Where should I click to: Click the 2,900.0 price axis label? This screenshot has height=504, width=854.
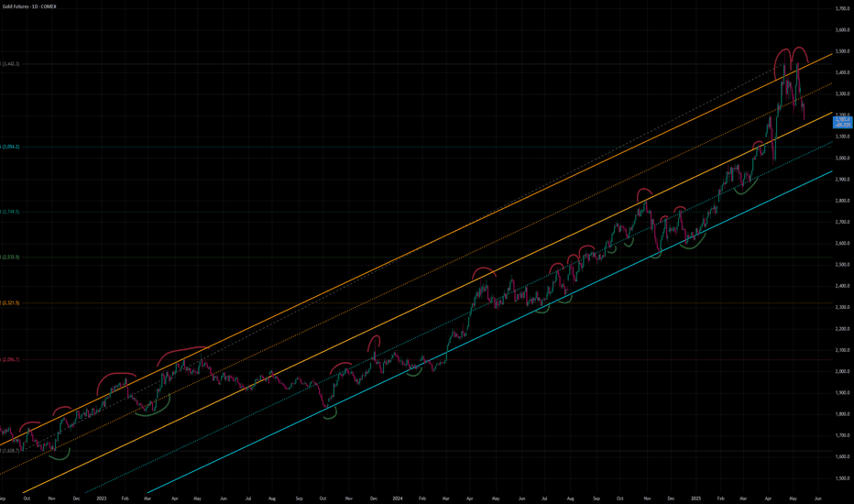pyautogui.click(x=843, y=180)
